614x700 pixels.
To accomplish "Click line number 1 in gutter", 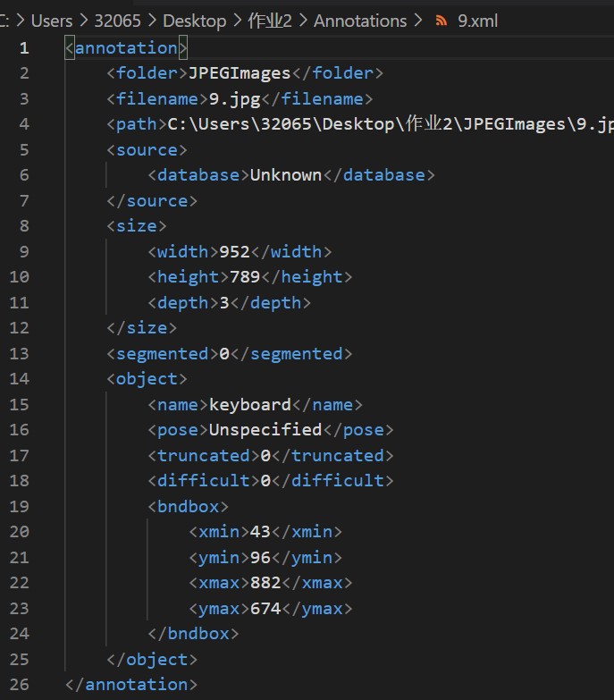I will (x=24, y=47).
